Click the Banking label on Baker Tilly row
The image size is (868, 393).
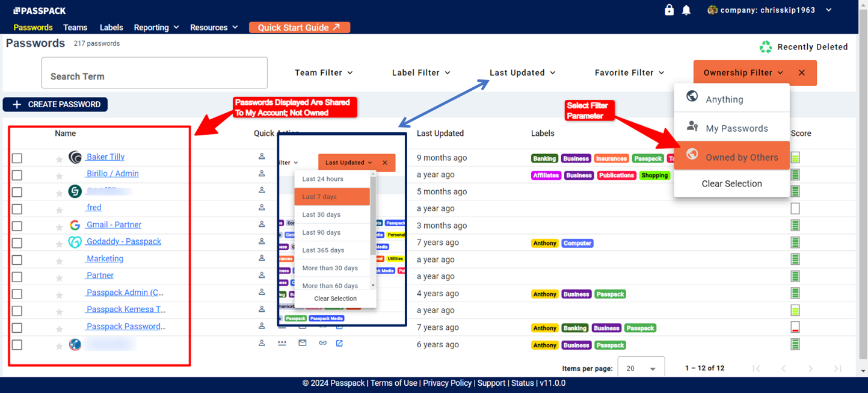point(544,159)
